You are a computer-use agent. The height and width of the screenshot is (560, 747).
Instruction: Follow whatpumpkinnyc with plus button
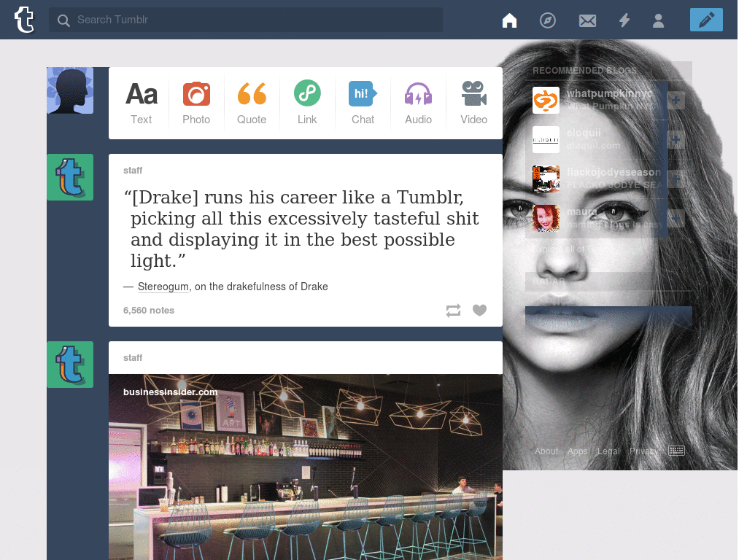click(x=676, y=101)
